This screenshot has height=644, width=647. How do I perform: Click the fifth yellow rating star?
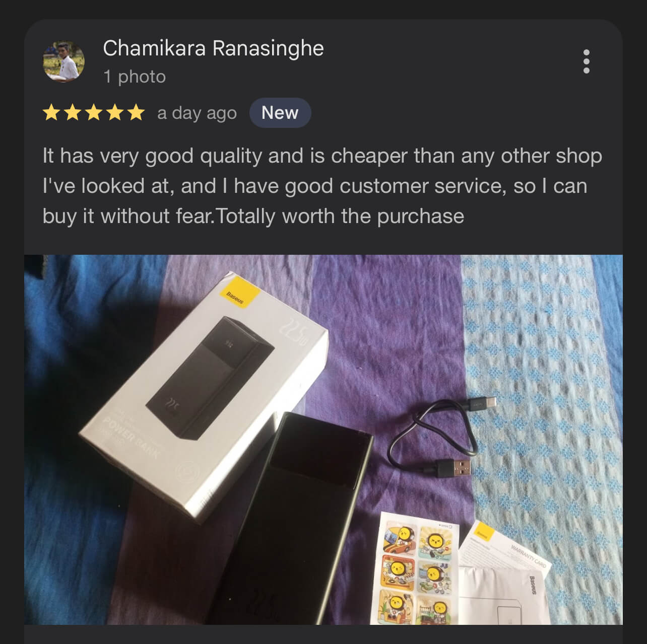[x=136, y=113]
